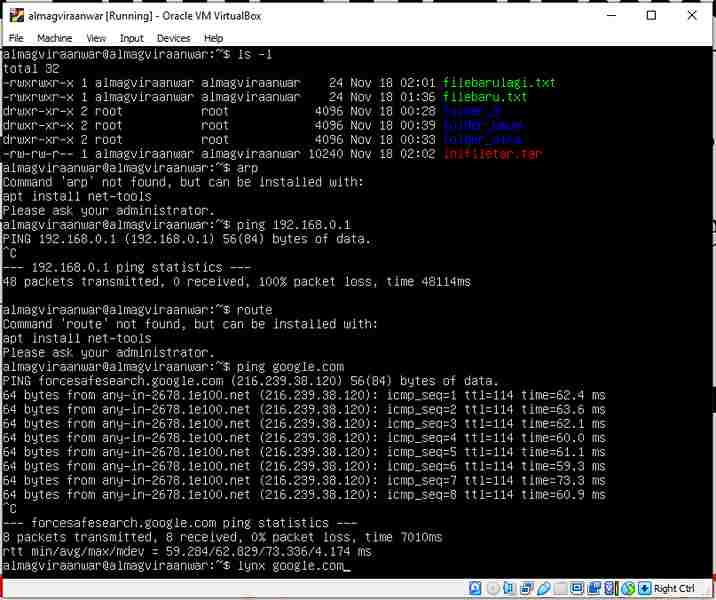The image size is (716, 600).
Task: Click the window title 'almagviraanwar [Running]'
Action: [x=90, y=16]
